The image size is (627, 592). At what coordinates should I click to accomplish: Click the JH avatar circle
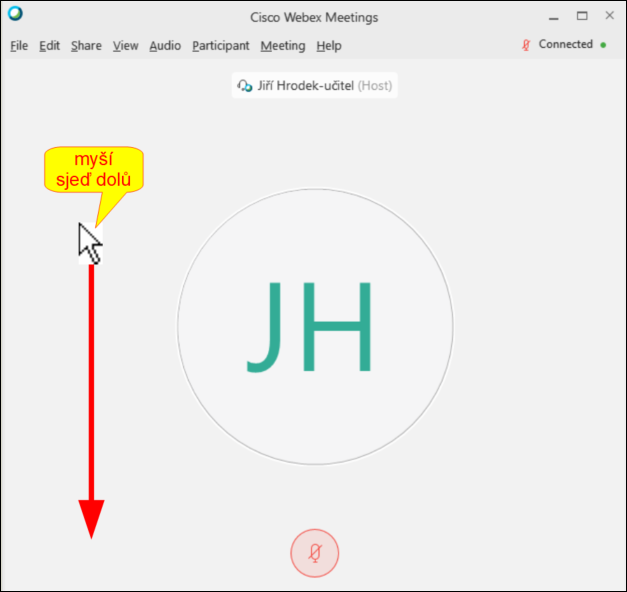315,327
